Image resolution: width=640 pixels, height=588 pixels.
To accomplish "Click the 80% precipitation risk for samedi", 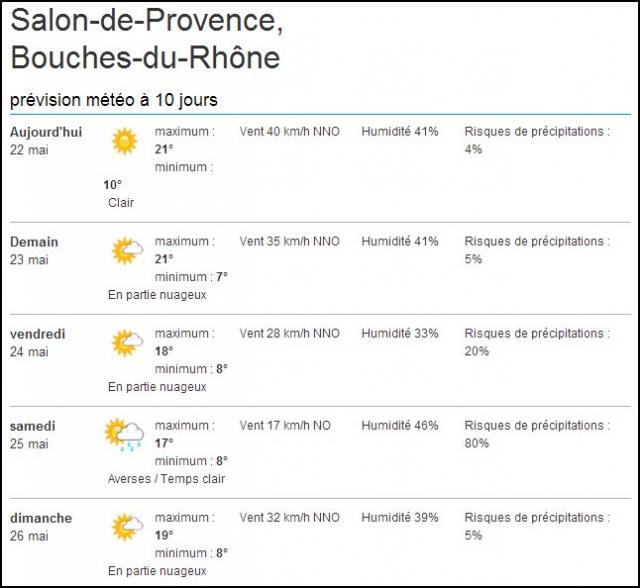I will tap(477, 443).
